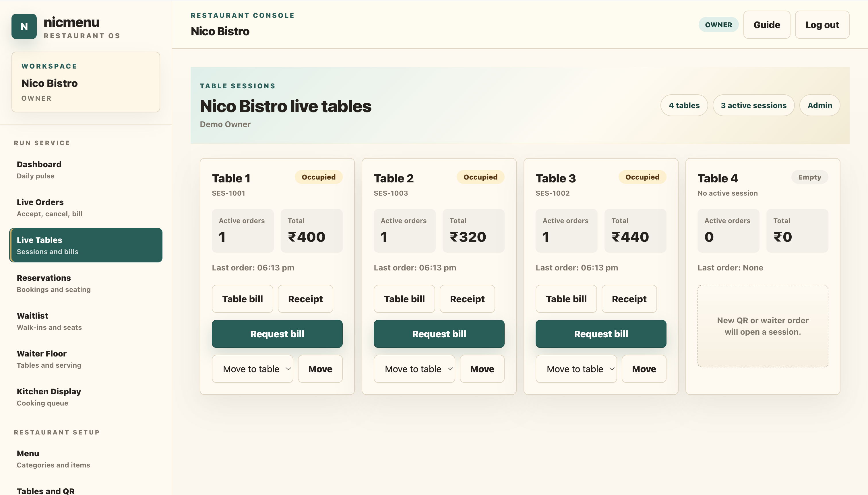Click the ₹440 total on Table 3

630,237
